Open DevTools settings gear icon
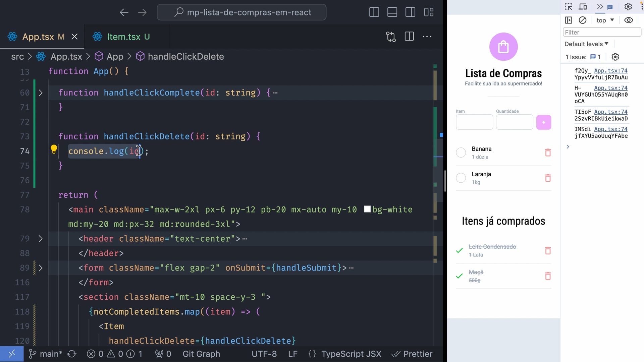Viewport: 644px width, 362px height. [628, 7]
